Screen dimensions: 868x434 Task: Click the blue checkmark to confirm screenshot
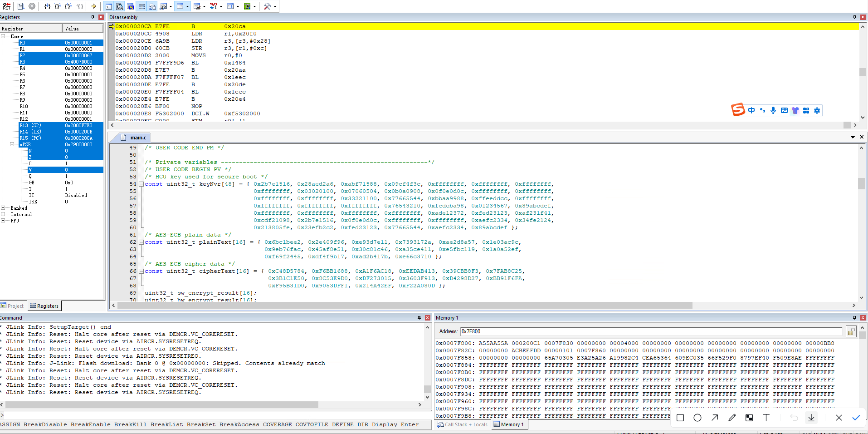[856, 418]
